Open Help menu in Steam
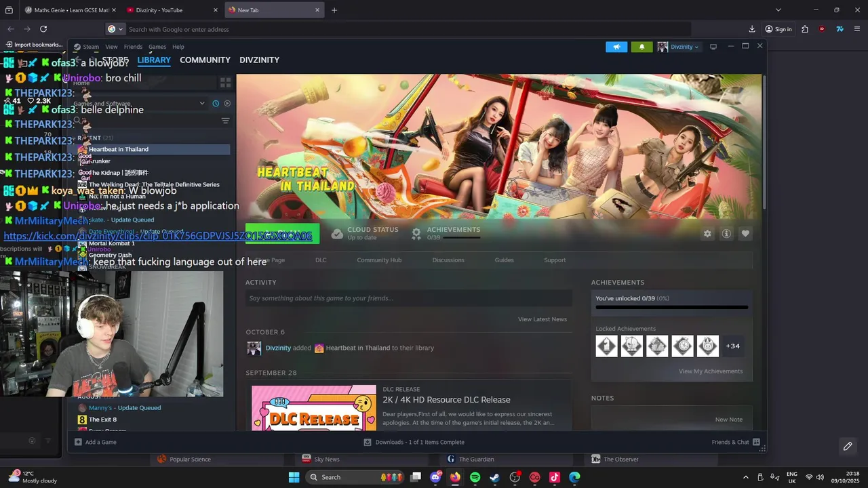 click(x=178, y=47)
